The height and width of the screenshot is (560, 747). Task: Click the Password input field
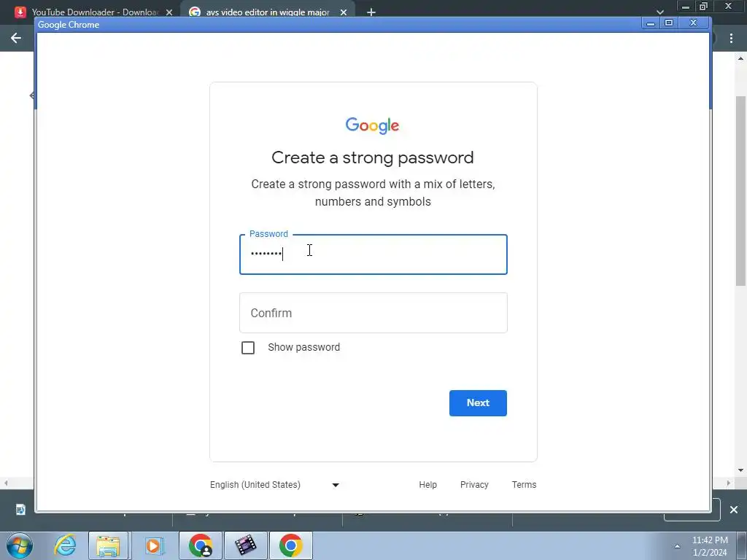click(373, 254)
